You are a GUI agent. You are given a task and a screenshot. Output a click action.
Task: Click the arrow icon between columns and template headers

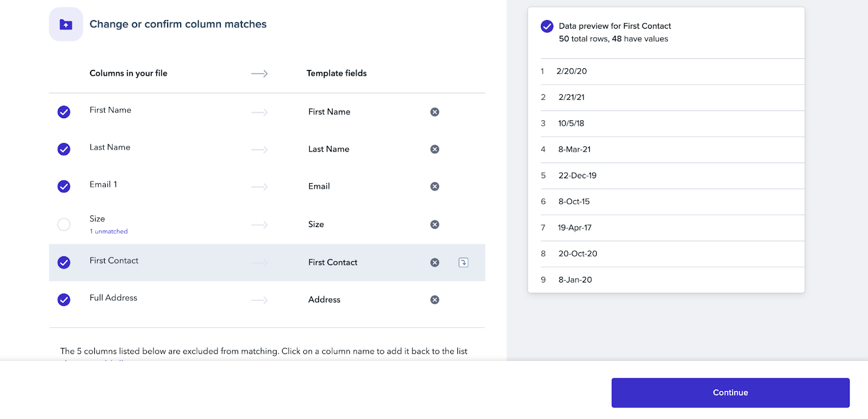(x=259, y=73)
